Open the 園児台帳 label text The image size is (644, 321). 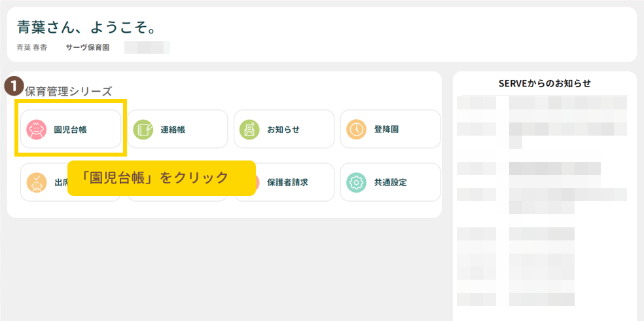point(70,130)
